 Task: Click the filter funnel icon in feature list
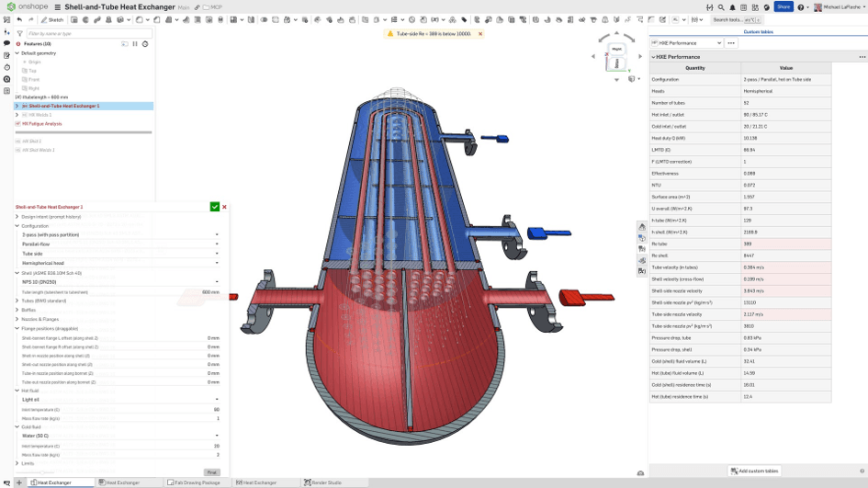point(20,34)
